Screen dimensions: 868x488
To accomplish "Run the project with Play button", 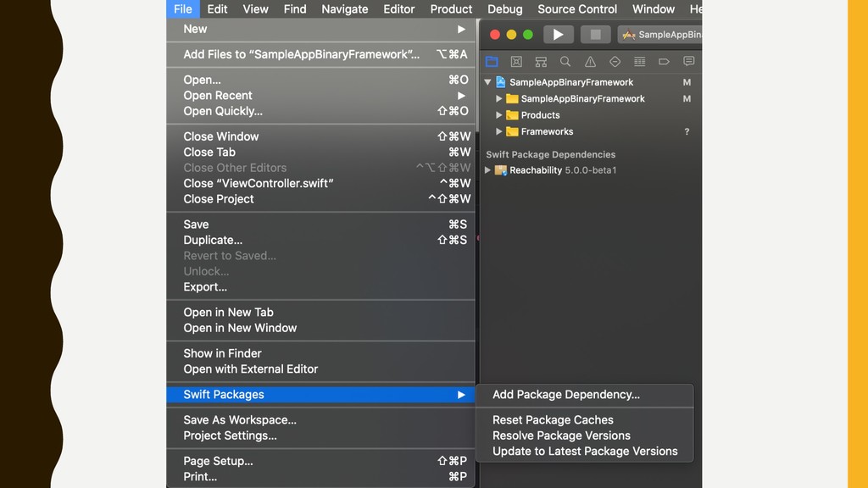I will pos(558,34).
